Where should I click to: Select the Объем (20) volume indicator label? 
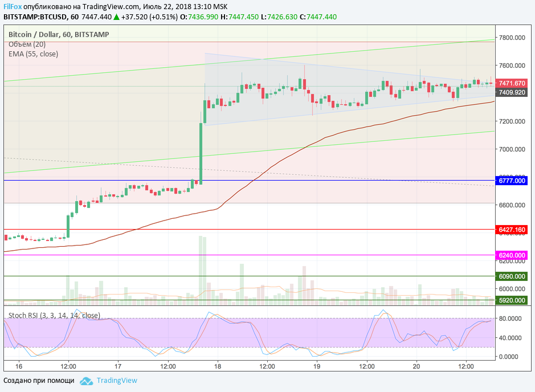[x=27, y=44]
